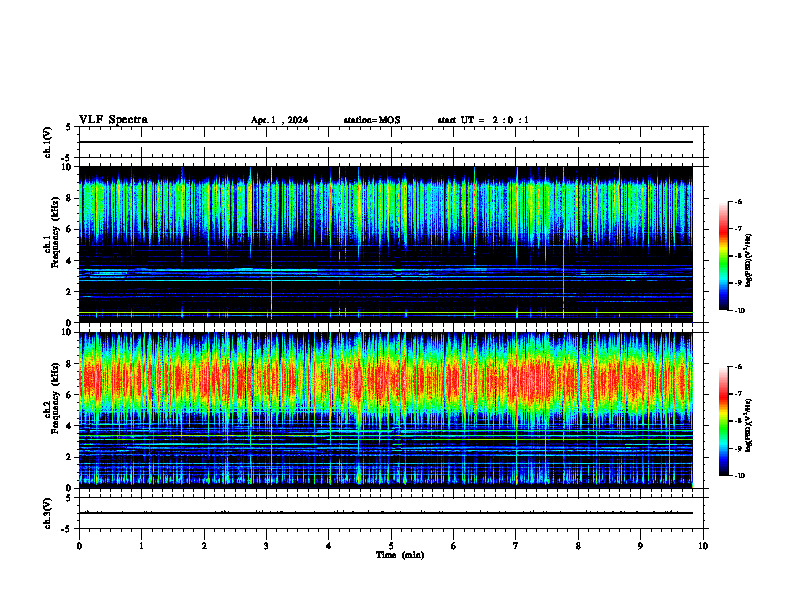The image size is (792, 612).
Task: Click the "station=MOS" header label
Action: 372,120
